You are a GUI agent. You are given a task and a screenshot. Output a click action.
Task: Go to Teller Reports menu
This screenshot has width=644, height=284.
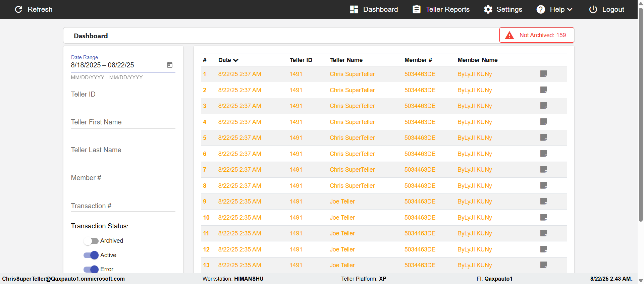pos(441,9)
